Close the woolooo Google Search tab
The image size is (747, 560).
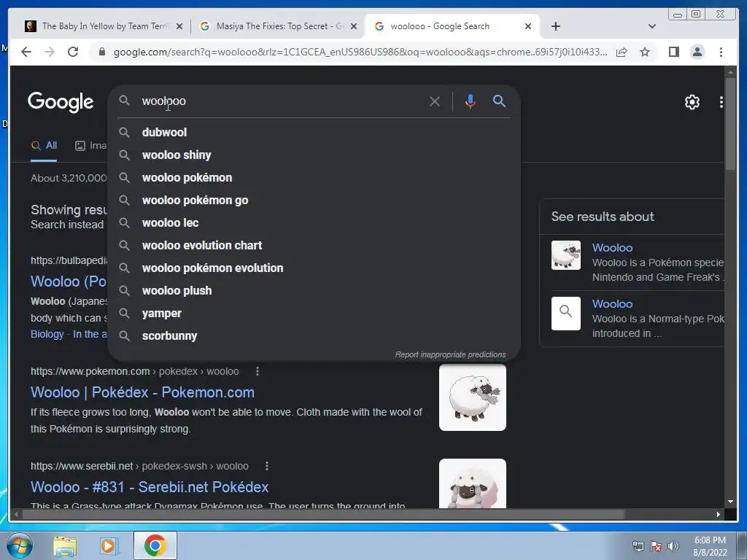[x=528, y=26]
